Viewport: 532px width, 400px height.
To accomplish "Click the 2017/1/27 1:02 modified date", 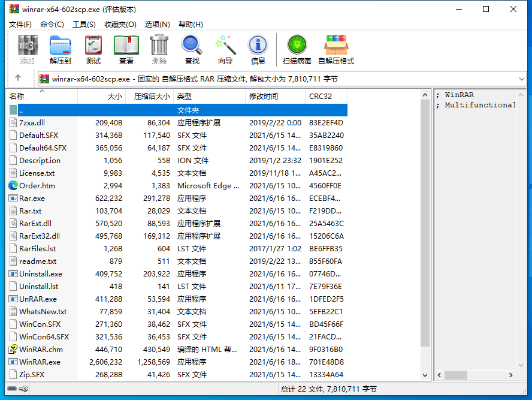I will [275, 248].
